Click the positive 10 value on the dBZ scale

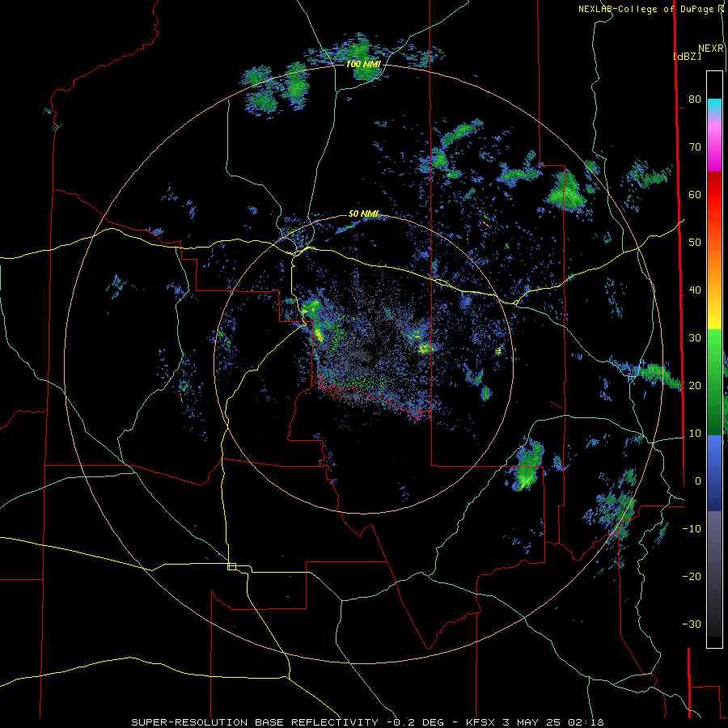(695, 434)
